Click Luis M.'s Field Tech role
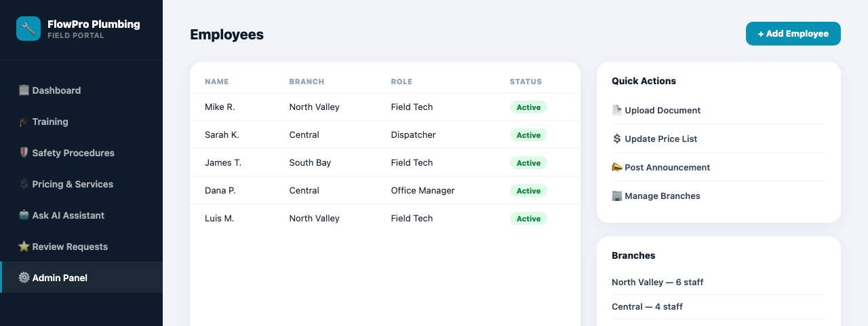868x326 pixels. pos(412,219)
